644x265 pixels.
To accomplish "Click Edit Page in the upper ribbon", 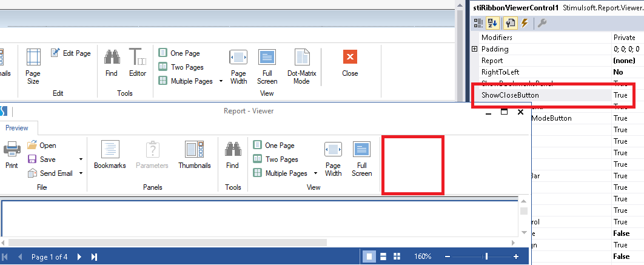I will 70,53.
